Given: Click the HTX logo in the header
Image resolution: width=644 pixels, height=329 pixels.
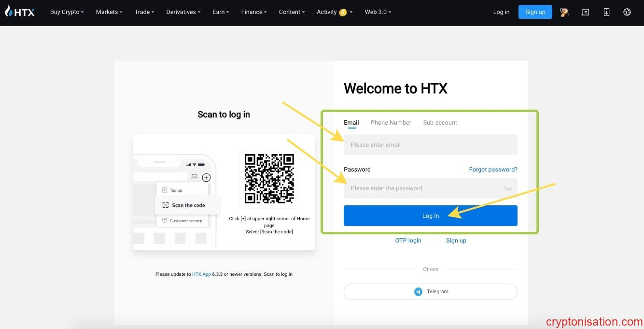Looking at the screenshot, I should 20,12.
